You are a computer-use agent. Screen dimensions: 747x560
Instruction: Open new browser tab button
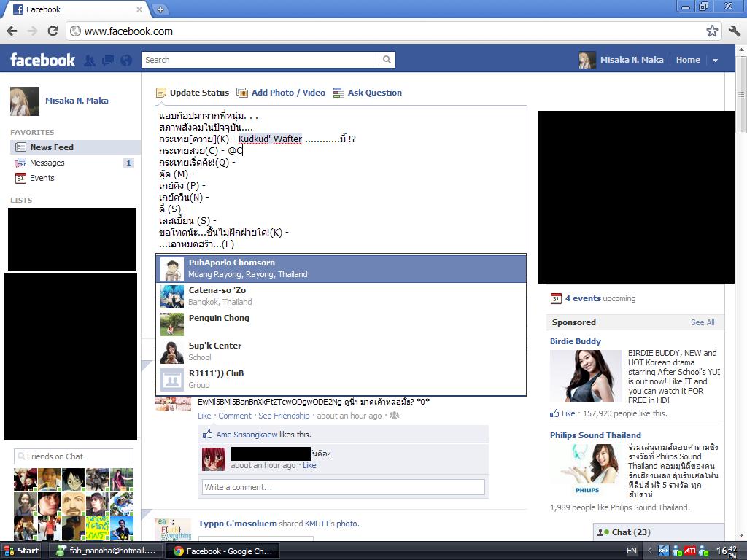160,9
